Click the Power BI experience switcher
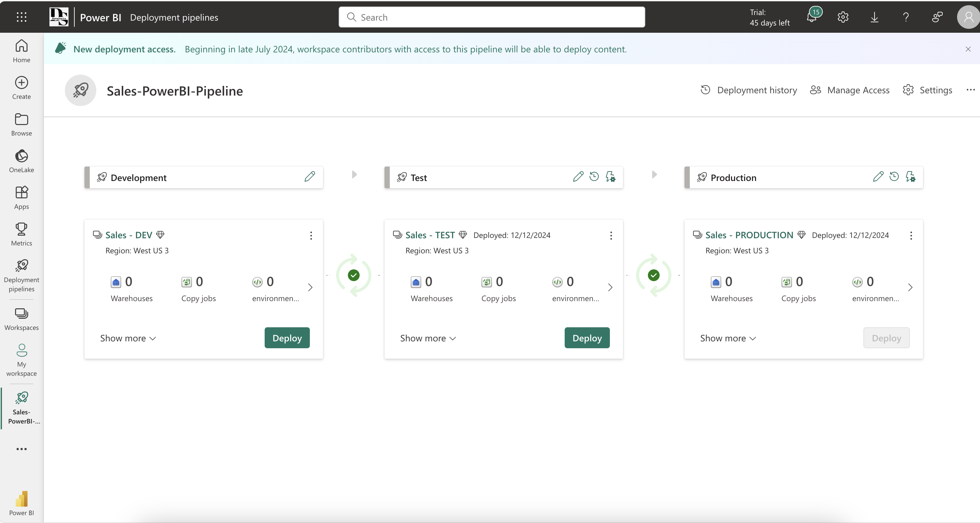The height and width of the screenshot is (523, 980). click(x=21, y=503)
